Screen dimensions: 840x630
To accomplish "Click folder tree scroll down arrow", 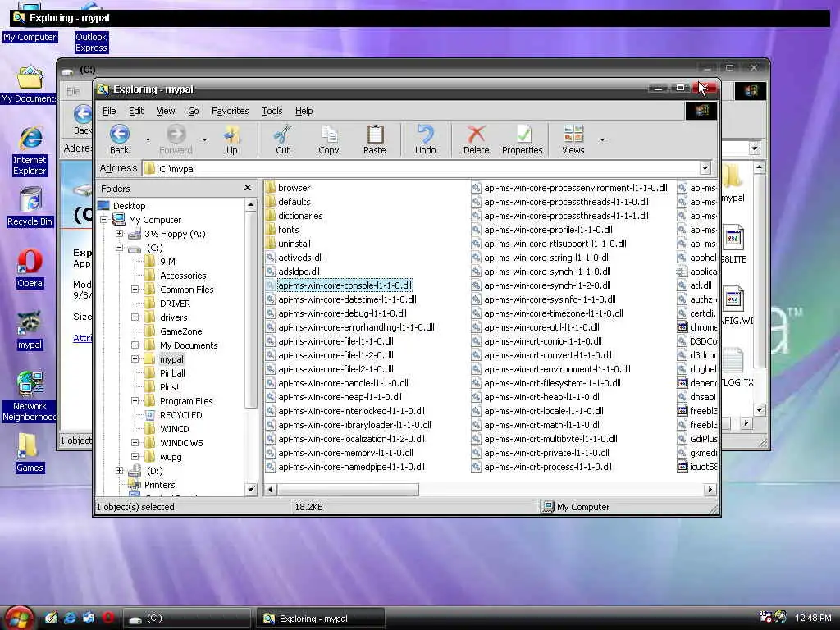I will tap(251, 489).
